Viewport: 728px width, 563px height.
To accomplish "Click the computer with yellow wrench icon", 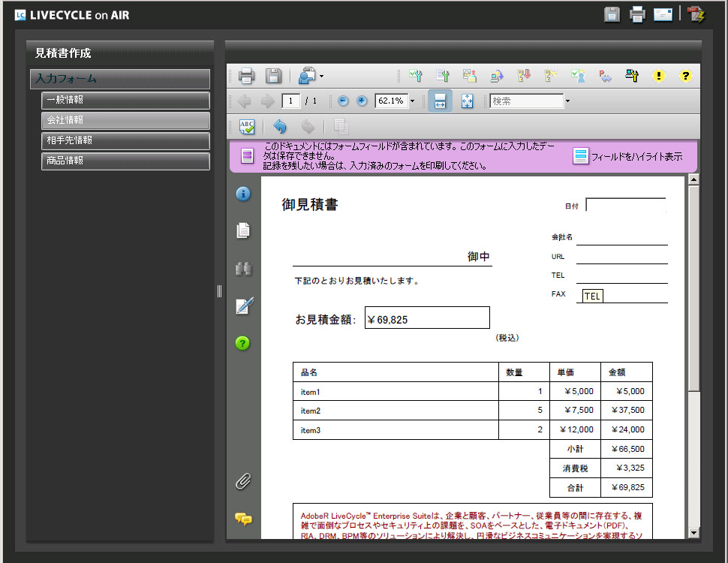I will click(x=632, y=76).
